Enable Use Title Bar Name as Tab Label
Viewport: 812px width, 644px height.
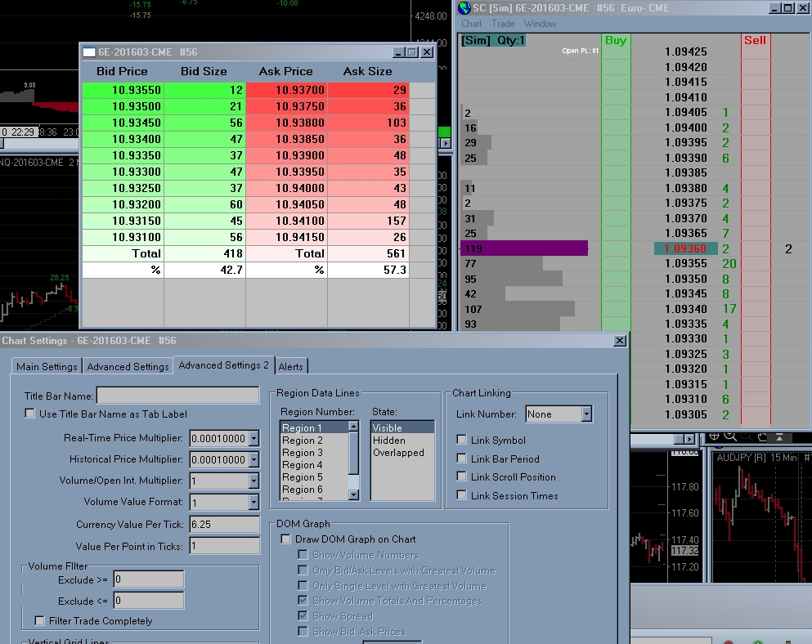pyautogui.click(x=30, y=414)
